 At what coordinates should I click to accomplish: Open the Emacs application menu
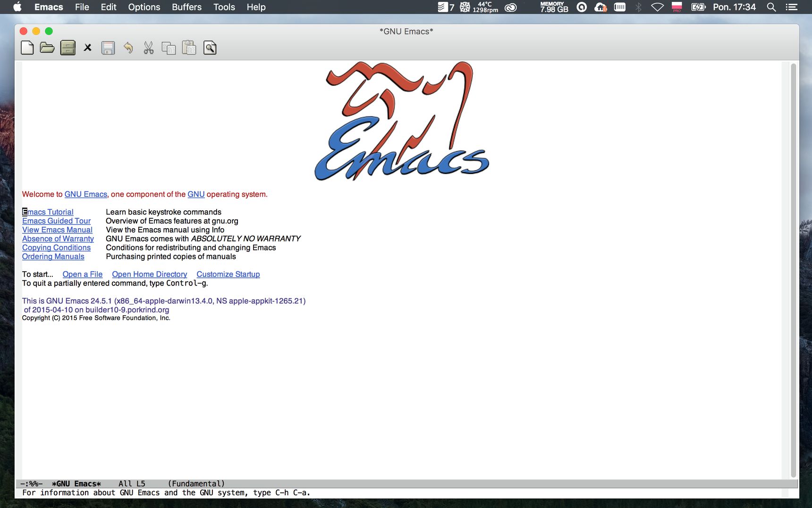pyautogui.click(x=49, y=7)
